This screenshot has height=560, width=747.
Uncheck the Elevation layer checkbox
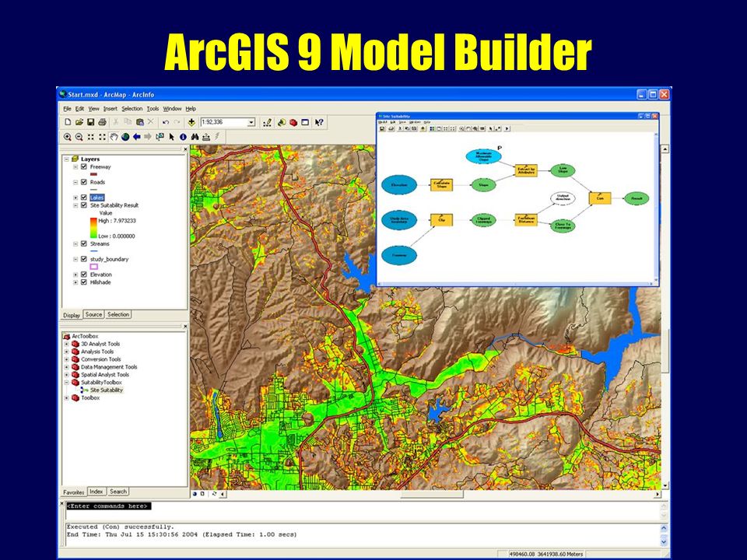[x=84, y=275]
